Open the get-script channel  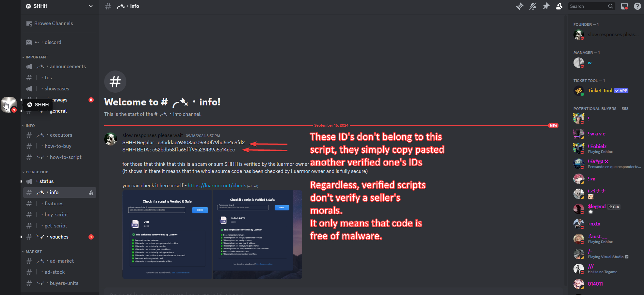click(x=59, y=226)
